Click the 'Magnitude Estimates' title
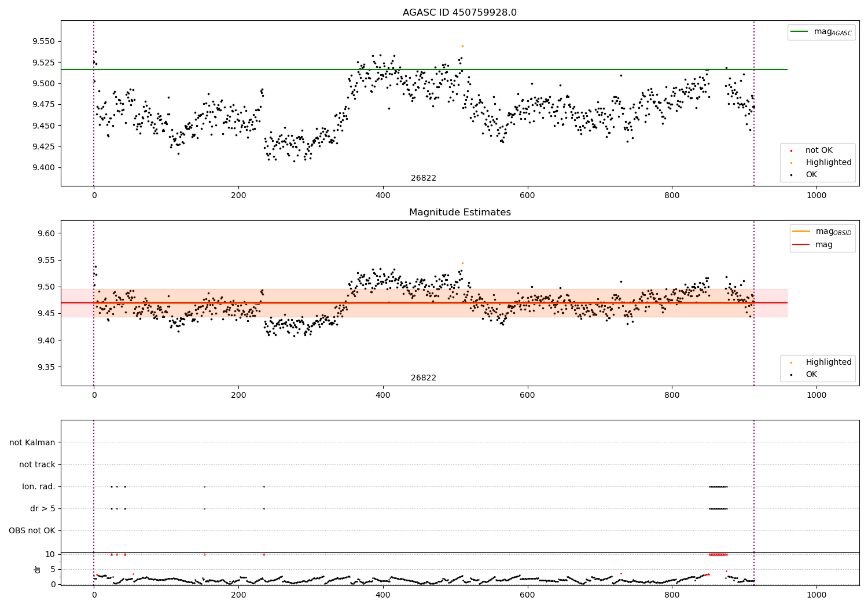The height and width of the screenshot is (608, 868). (459, 213)
